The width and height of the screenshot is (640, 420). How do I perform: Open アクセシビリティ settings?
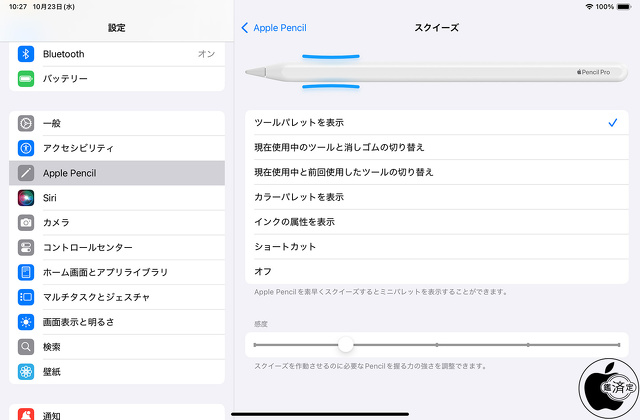coord(117,148)
